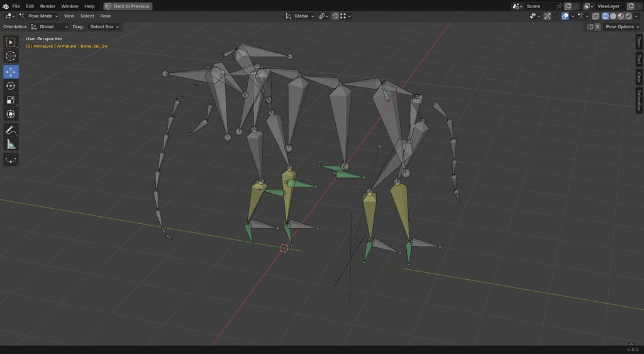Click the Scene name field

click(539, 6)
